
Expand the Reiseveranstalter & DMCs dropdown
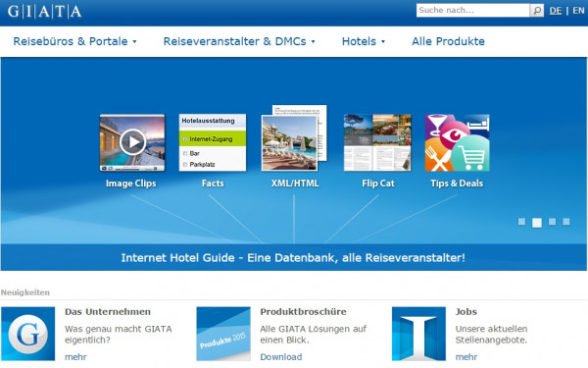click(x=239, y=41)
